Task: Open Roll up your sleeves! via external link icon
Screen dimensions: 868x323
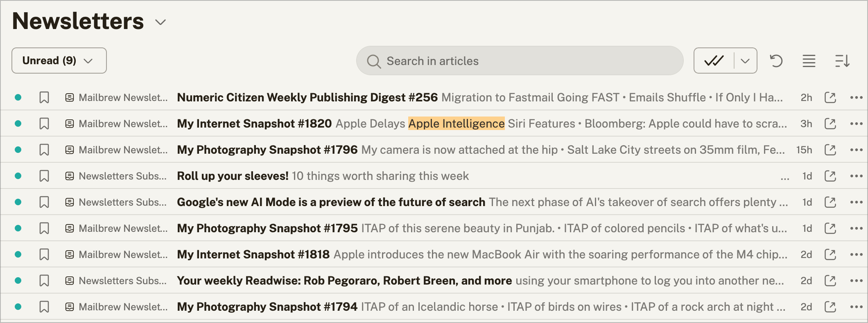Action: click(830, 175)
